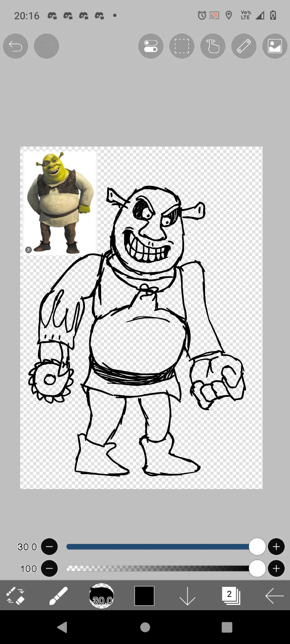290x644 pixels.
Task: Open the hand touch gesture tool
Action: (213, 46)
